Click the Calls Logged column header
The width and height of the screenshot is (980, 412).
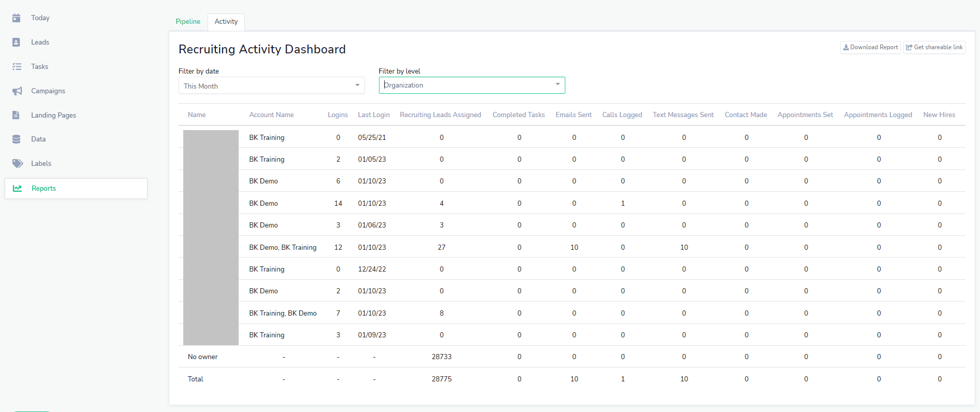tap(622, 115)
